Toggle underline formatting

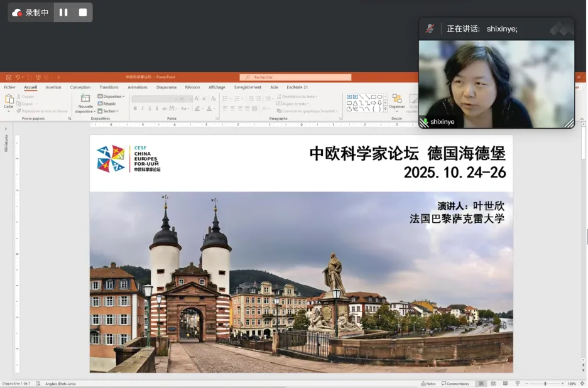[x=150, y=109]
